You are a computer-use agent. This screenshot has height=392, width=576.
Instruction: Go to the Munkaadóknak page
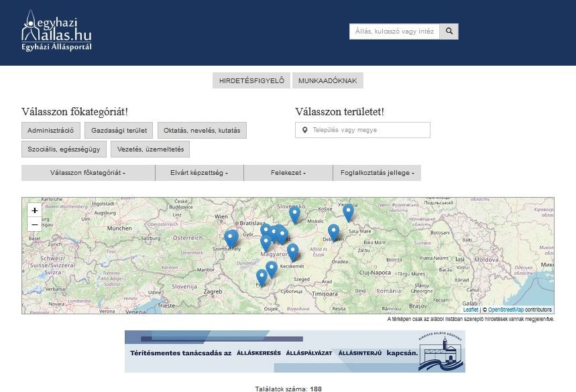click(x=328, y=81)
